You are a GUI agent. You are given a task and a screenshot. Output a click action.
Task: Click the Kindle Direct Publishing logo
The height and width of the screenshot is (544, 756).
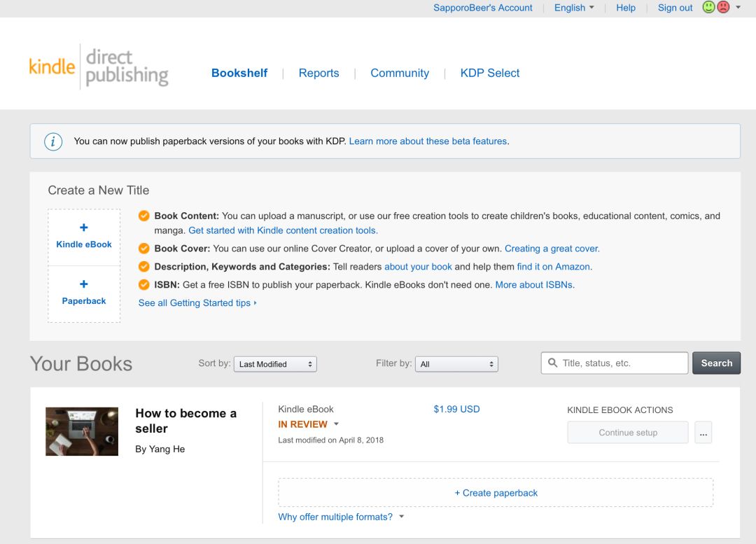[99, 67]
